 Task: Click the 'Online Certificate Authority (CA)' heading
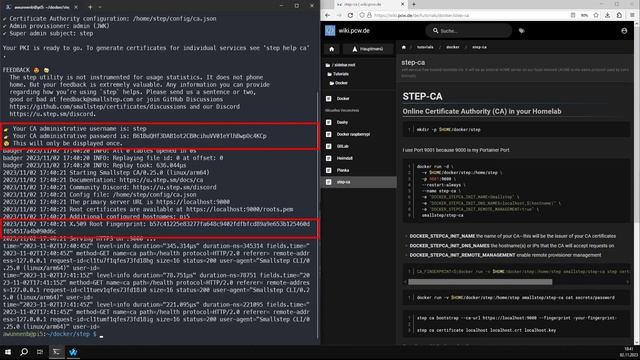point(482,111)
